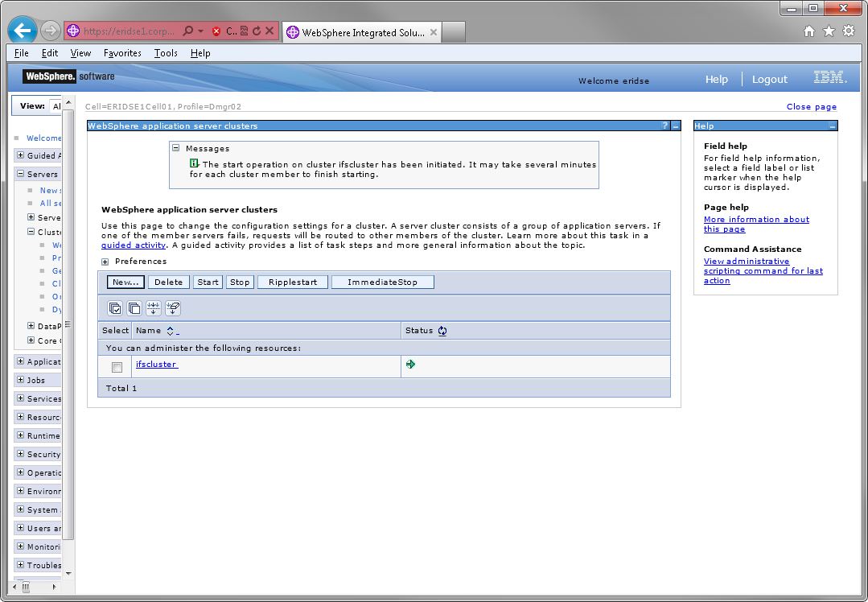This screenshot has width=868, height=602.
Task: Go back with the browser back arrow
Action: click(23, 31)
